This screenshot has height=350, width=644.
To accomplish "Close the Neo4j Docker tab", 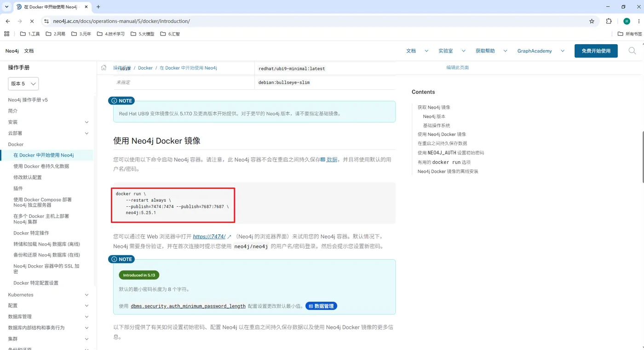I will tap(86, 7).
